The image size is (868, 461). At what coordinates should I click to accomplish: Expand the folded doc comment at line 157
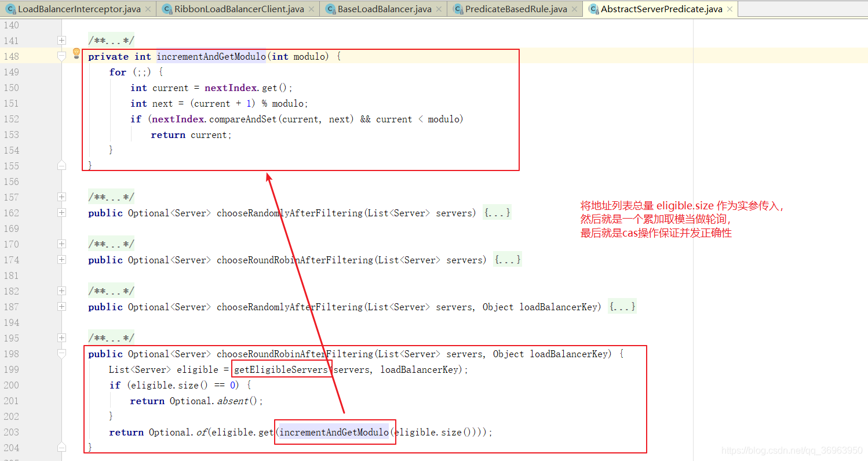pyautogui.click(x=61, y=197)
